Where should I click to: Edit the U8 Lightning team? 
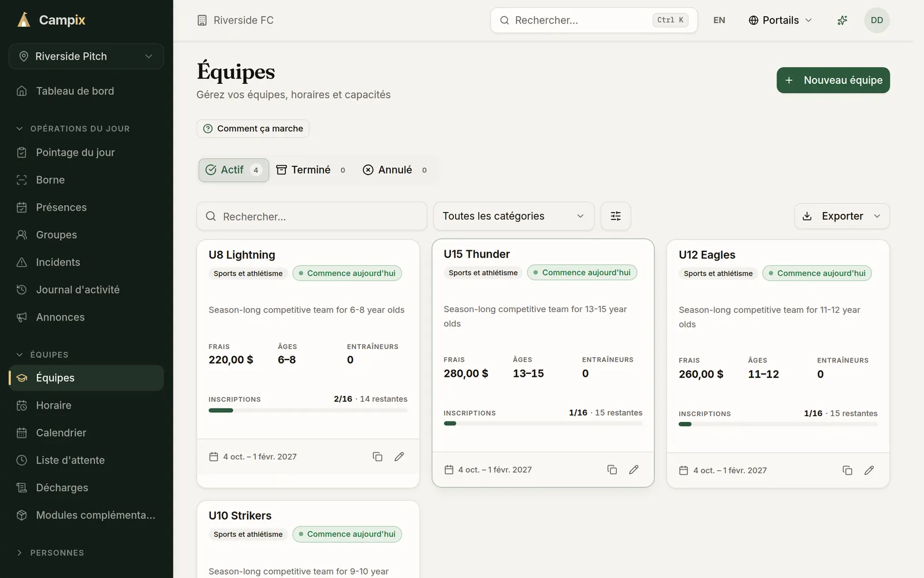(x=399, y=457)
